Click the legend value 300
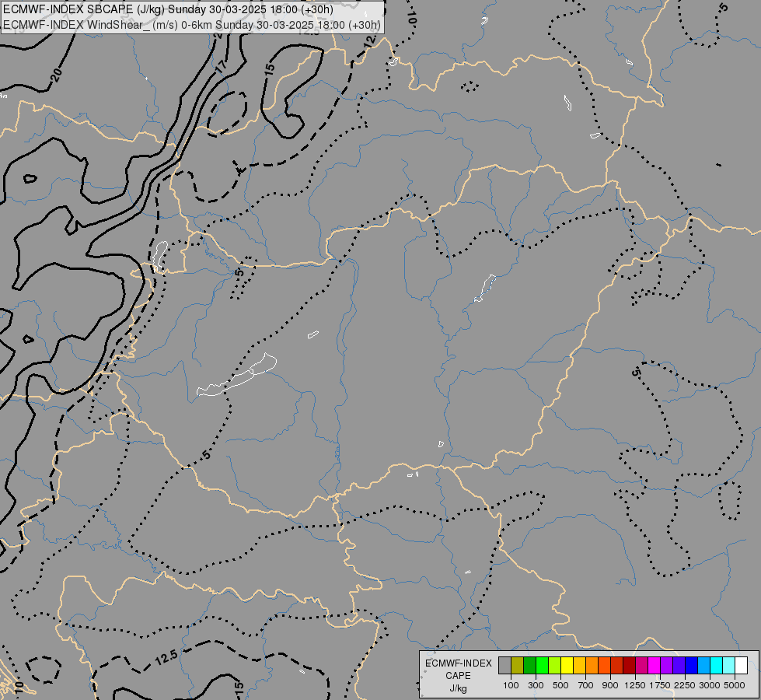 pos(536,685)
